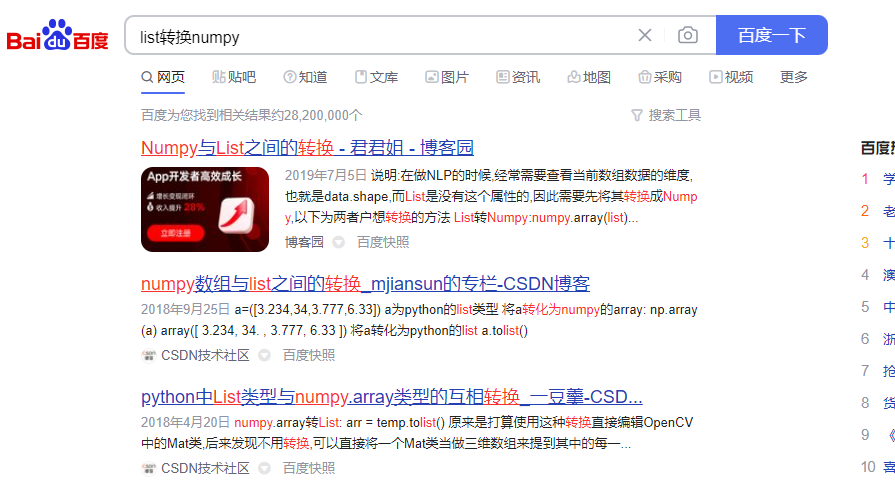Open the 采购 tab
The width and height of the screenshot is (895, 490).
point(660,77)
